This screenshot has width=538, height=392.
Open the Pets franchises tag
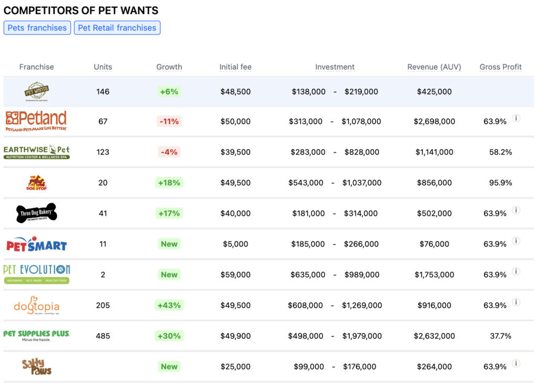[x=37, y=28]
